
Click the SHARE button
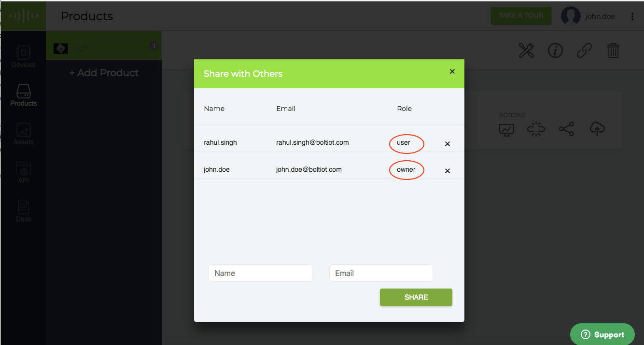click(416, 297)
